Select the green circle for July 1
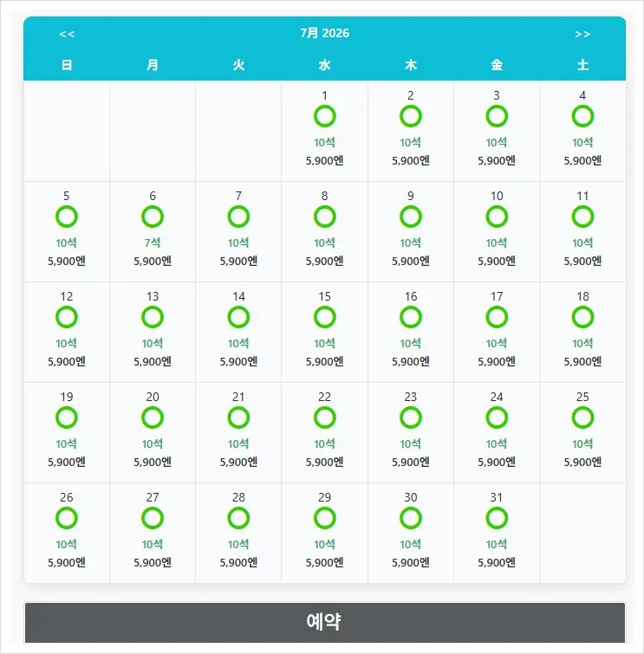 pyautogui.click(x=324, y=116)
